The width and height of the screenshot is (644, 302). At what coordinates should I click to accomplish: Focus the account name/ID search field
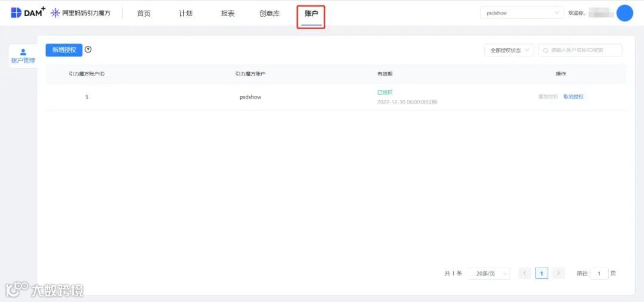tap(580, 51)
